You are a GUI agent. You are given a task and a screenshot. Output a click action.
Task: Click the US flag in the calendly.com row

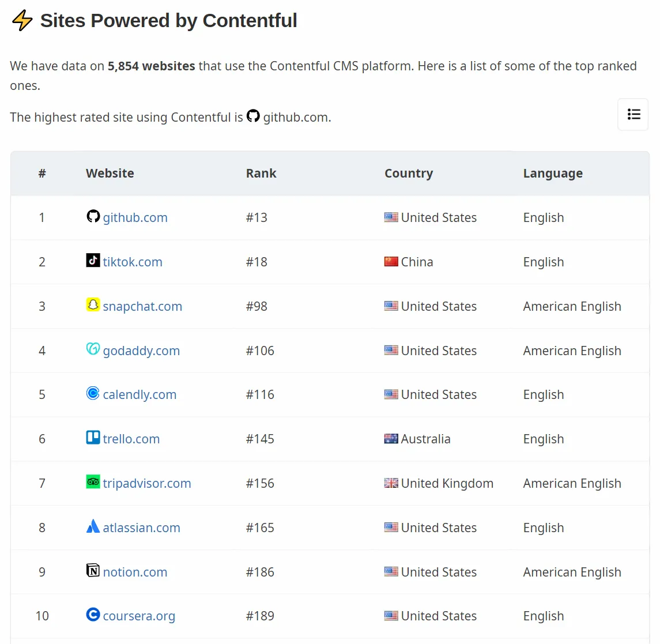(391, 394)
